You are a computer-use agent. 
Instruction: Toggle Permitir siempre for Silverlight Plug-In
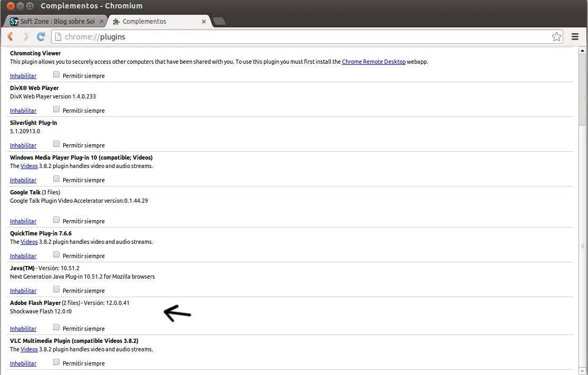(x=56, y=144)
